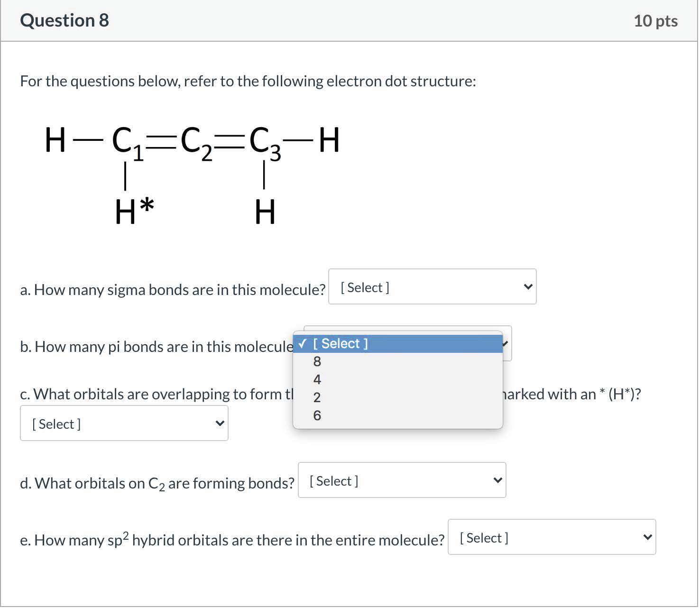Image resolution: width=700 pixels, height=608 pixels.
Task: Click the Question 8 heading
Action: tap(64, 20)
